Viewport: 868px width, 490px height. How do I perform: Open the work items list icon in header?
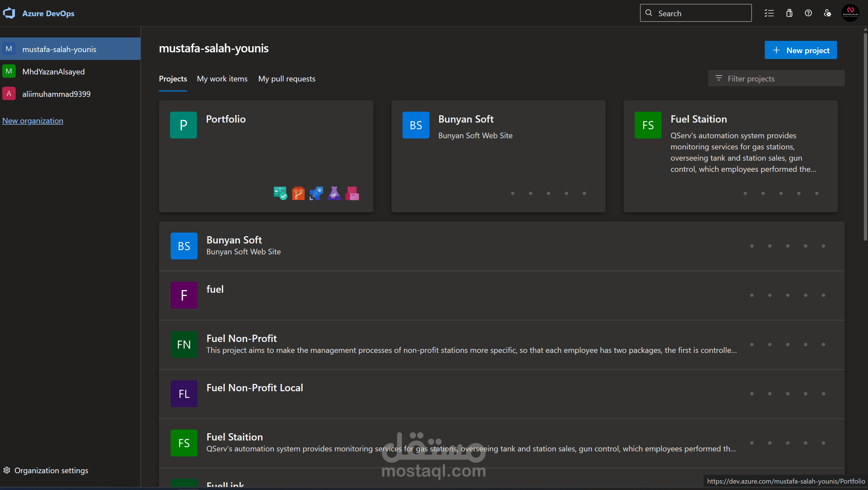[x=769, y=13]
